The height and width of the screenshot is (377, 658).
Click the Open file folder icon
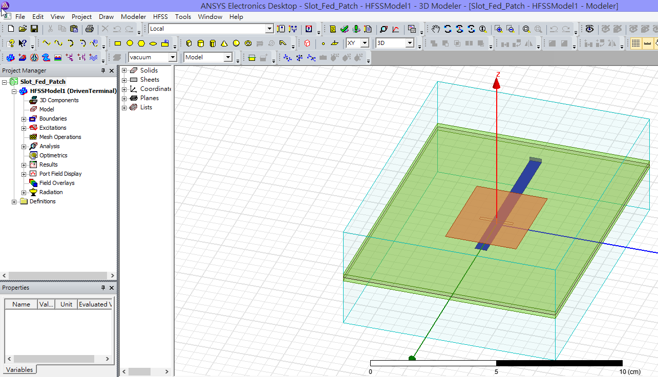click(23, 29)
